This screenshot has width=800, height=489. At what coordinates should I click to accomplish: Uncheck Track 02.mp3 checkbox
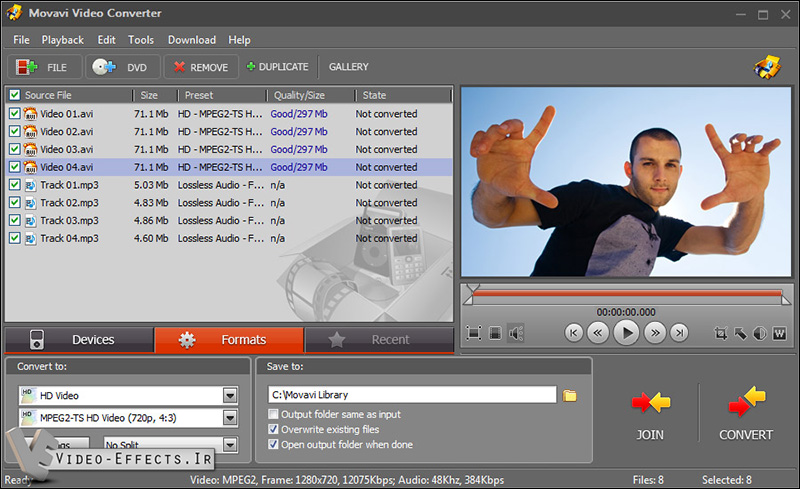click(15, 203)
